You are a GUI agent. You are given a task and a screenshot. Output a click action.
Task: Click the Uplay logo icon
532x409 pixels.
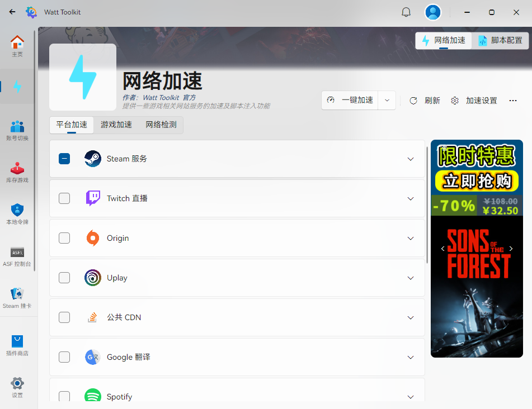pyautogui.click(x=93, y=278)
